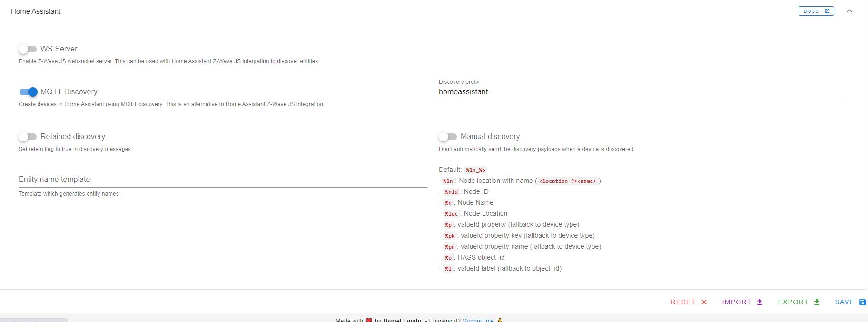Click the Entity name template field
The image size is (868, 322).
[223, 180]
